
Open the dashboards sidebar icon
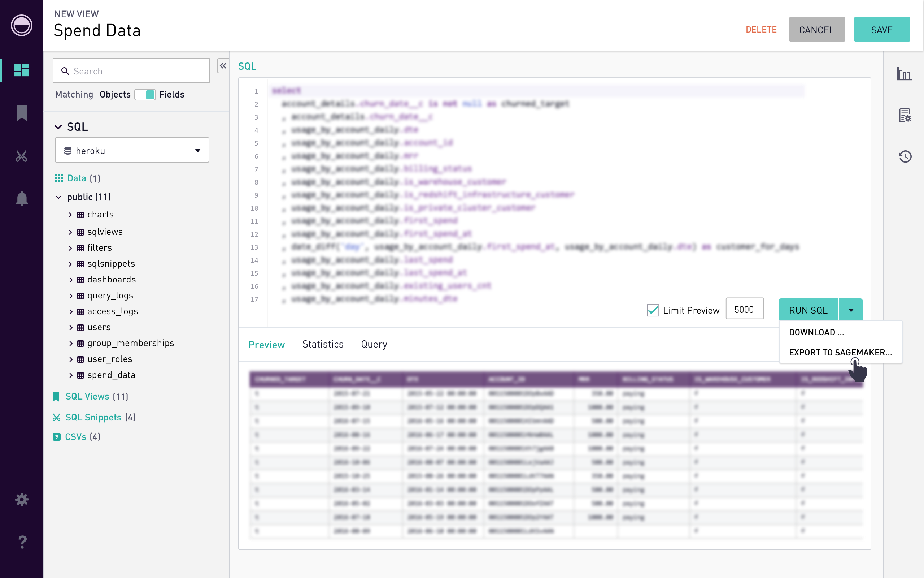point(21,70)
